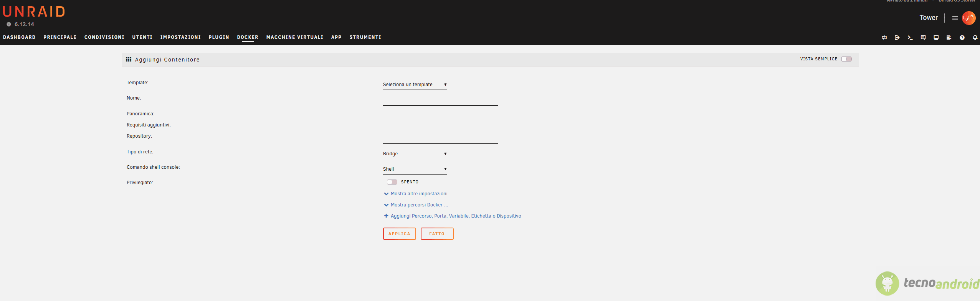Image resolution: width=980 pixels, height=301 pixels.
Task: Open the notifications bell icon
Action: coord(975,37)
